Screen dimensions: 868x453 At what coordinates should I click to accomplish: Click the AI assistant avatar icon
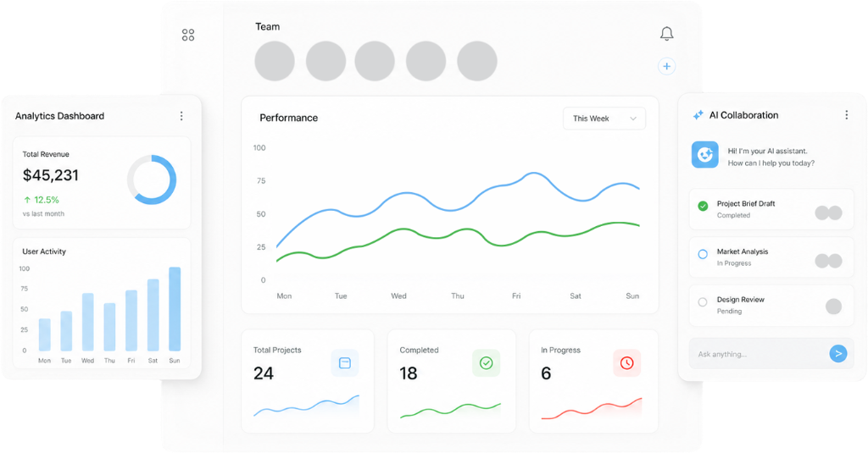pos(704,155)
